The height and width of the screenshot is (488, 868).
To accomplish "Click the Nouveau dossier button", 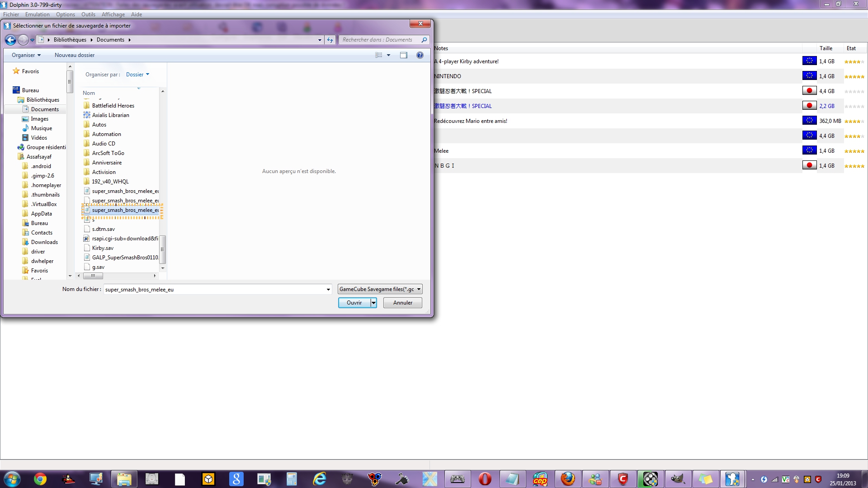I will click(x=75, y=55).
